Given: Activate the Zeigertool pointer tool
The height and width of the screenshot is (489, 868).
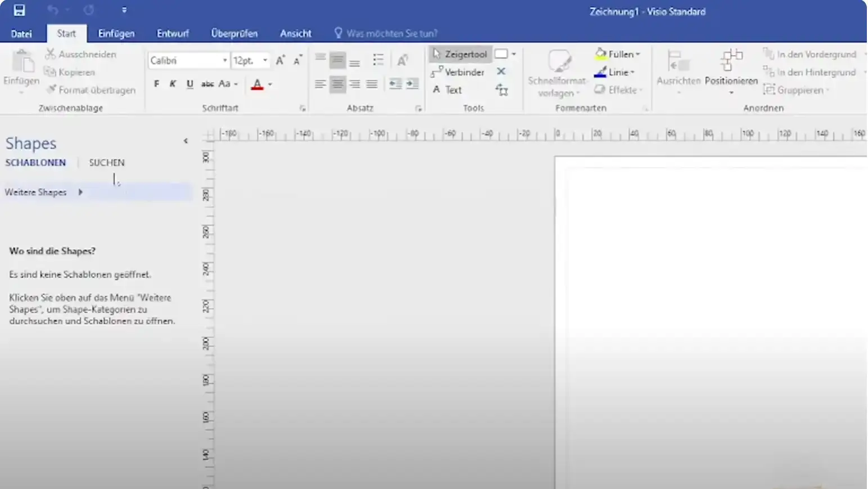Looking at the screenshot, I should coord(460,54).
